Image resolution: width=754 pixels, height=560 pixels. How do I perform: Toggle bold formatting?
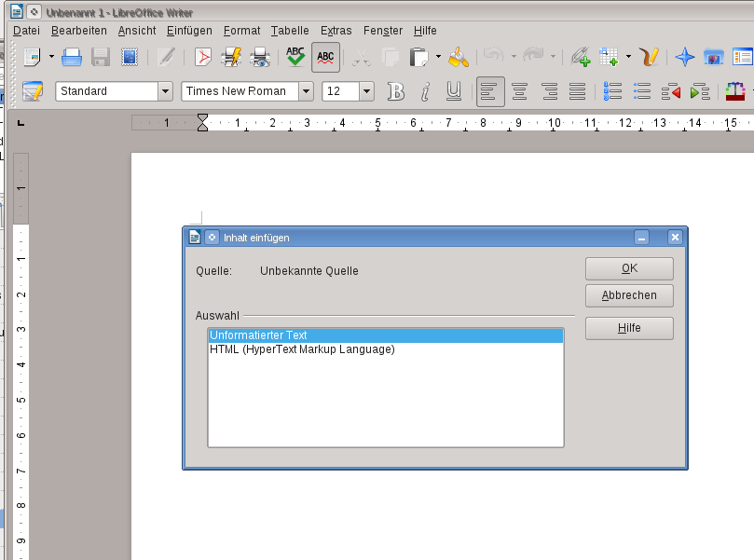396,91
